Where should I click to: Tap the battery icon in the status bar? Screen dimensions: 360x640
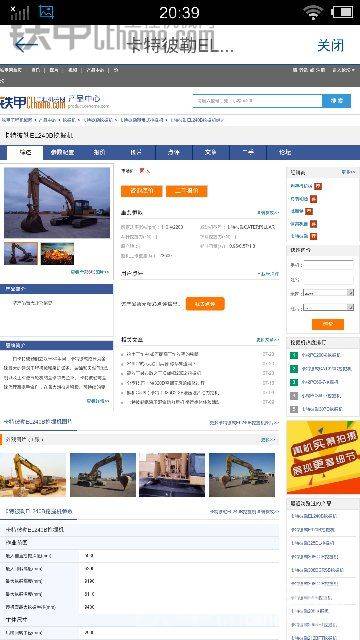click(342, 12)
